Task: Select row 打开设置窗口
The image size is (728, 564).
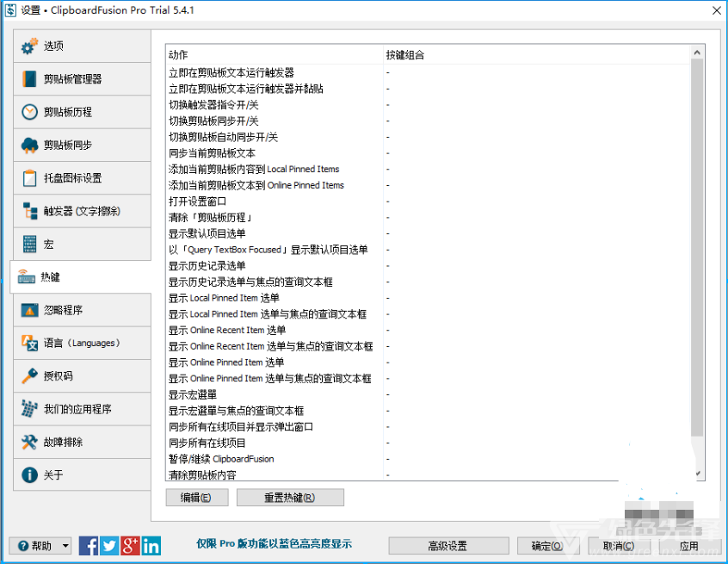Action: tap(428, 201)
